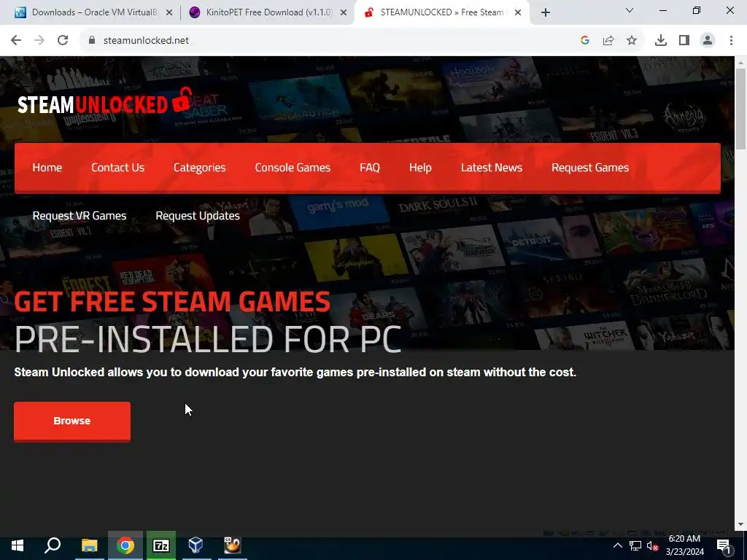Open the Chrome profile avatar
This screenshot has height=560, width=747.
(x=708, y=41)
